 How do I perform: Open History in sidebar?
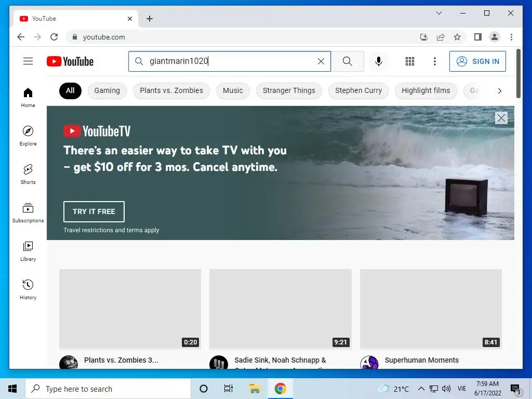28,289
